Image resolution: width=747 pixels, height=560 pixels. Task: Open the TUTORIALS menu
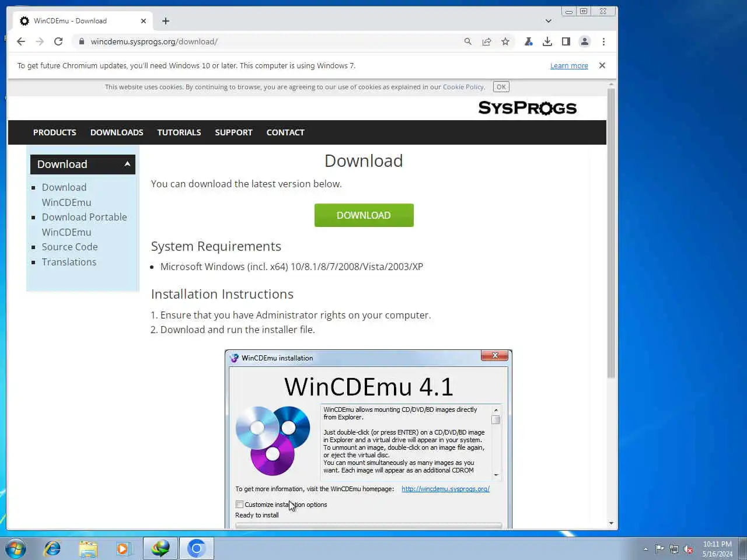(179, 132)
